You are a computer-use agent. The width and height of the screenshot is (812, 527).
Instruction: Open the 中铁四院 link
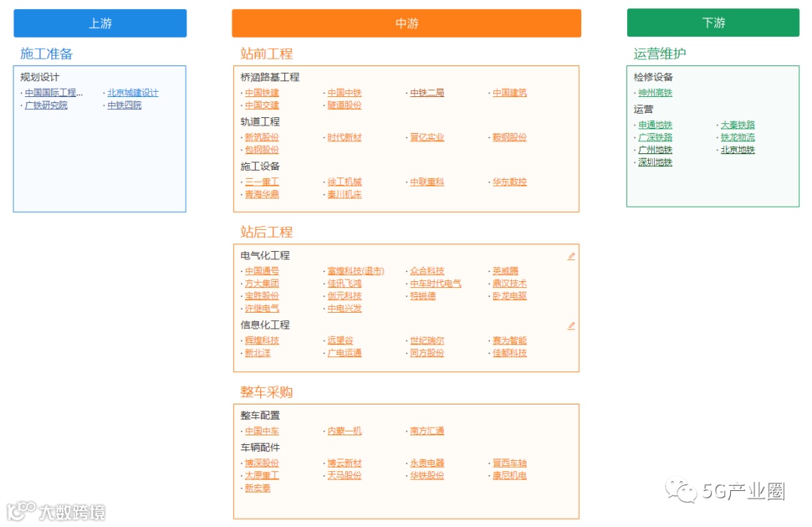[x=124, y=105]
